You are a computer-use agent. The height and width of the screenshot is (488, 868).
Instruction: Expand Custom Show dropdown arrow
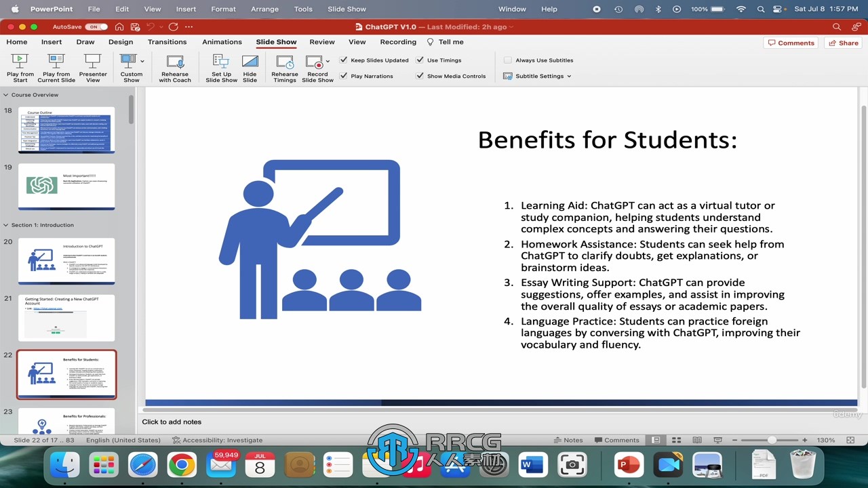coord(142,61)
